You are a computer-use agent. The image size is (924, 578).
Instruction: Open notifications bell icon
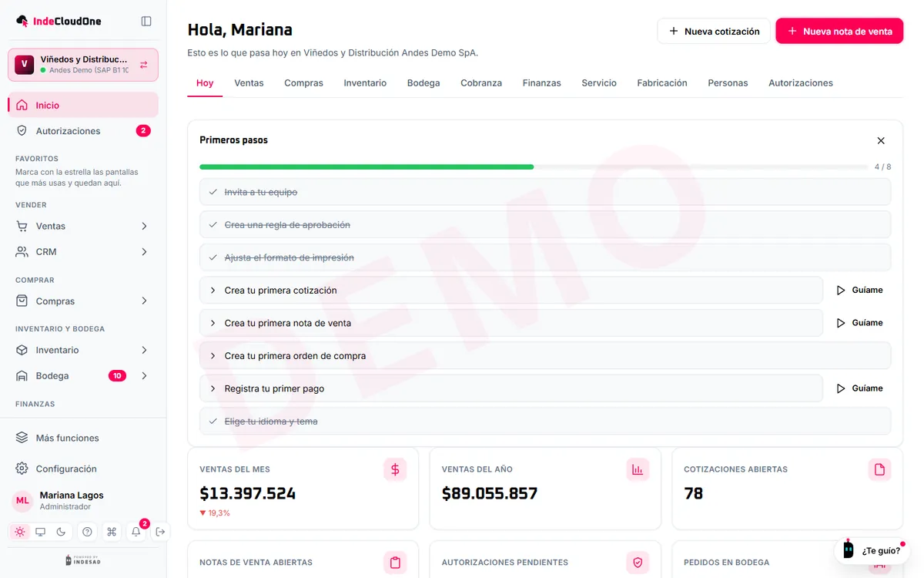136,532
